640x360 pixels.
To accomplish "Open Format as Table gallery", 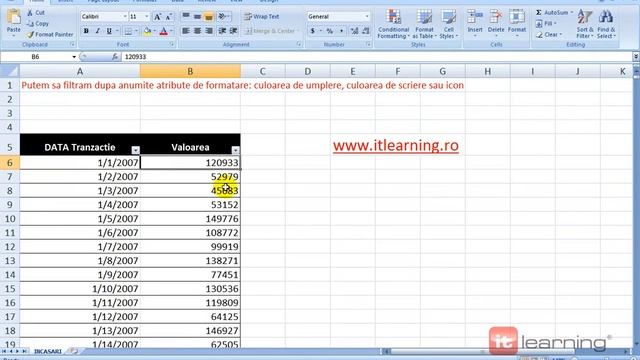I will coord(424,24).
